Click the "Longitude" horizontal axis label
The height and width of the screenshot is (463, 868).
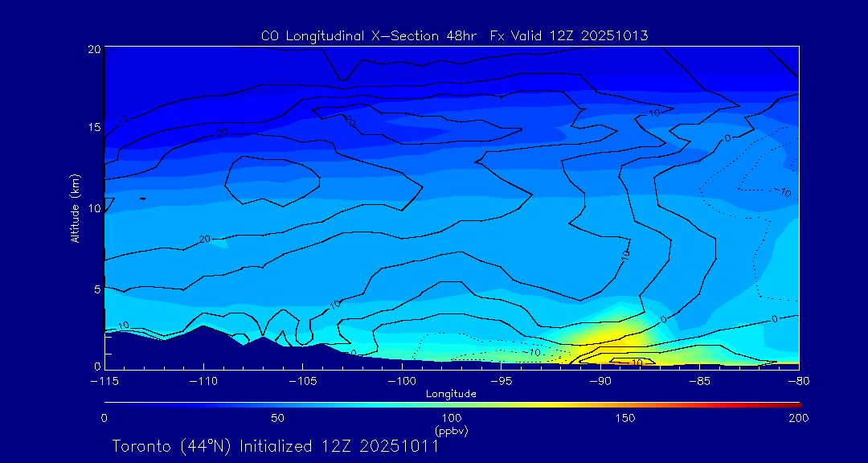pyautogui.click(x=451, y=394)
